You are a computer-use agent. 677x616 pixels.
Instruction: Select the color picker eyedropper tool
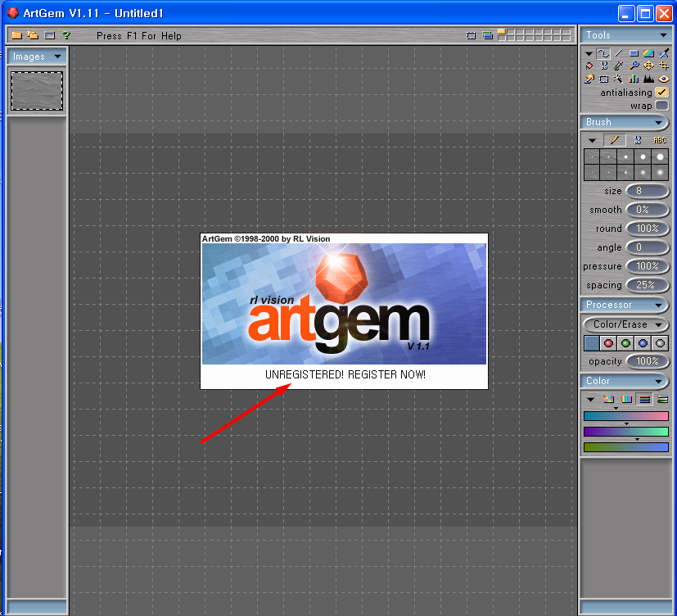[x=619, y=66]
